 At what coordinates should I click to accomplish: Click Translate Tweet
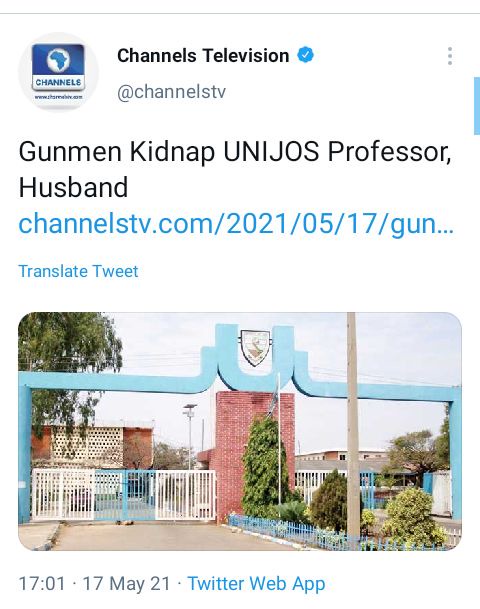78,271
